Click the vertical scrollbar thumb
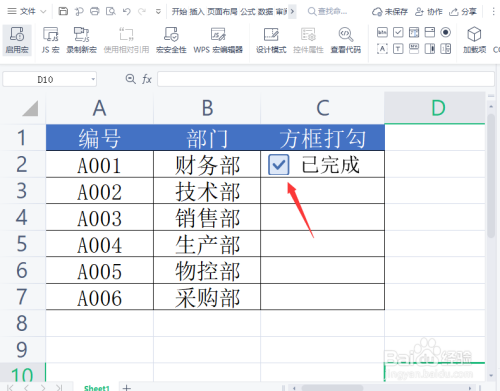The image size is (500, 391). [x=491, y=176]
